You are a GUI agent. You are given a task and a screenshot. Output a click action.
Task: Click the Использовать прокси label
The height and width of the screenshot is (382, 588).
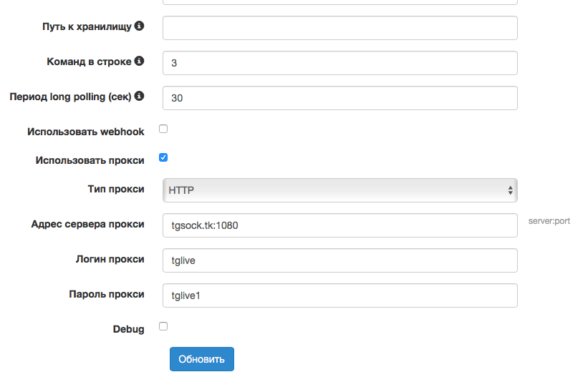point(90,160)
